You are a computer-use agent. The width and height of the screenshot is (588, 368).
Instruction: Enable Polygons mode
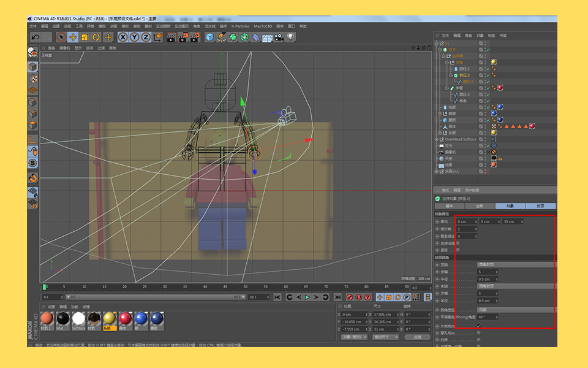click(x=33, y=125)
